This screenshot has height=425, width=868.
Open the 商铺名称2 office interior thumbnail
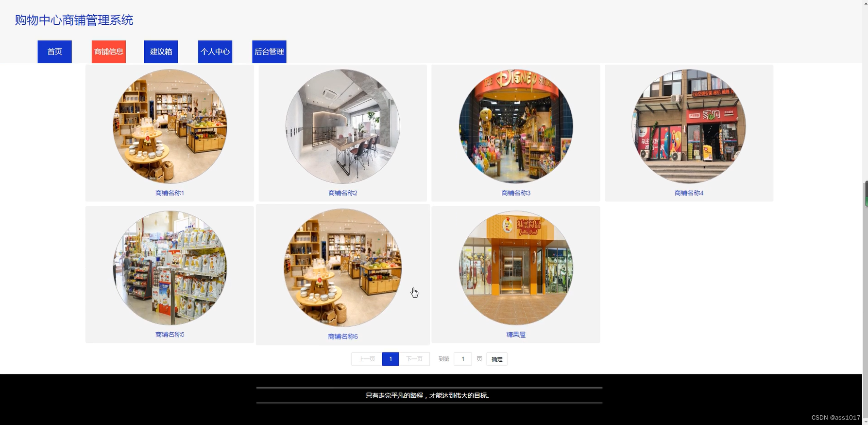[342, 126]
